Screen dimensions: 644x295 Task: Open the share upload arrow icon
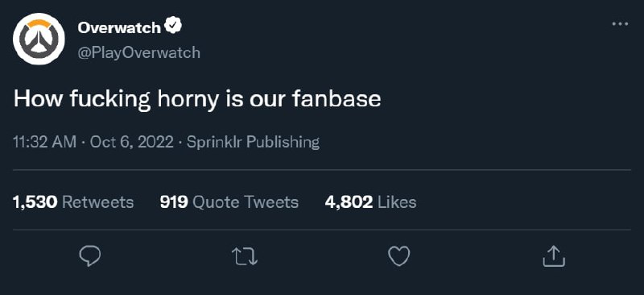point(554,256)
